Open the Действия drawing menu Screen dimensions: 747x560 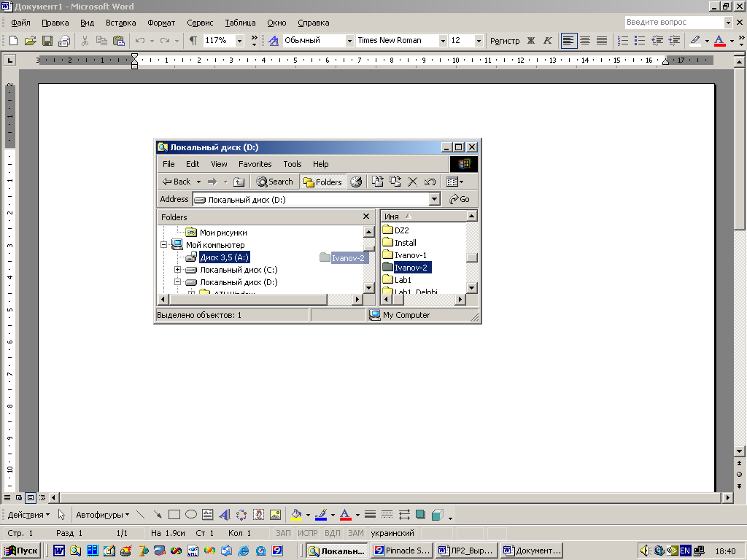point(28,515)
